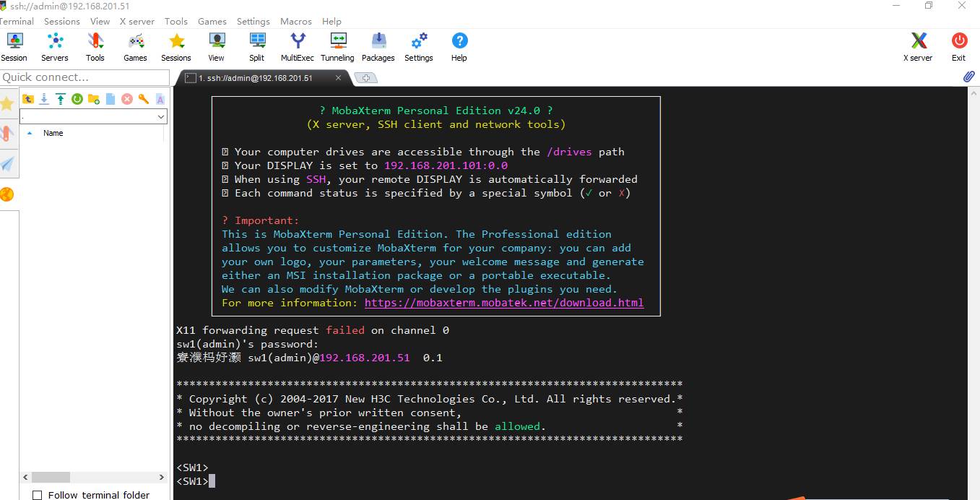Open the Settings menu
980x500 pixels.
(x=253, y=21)
